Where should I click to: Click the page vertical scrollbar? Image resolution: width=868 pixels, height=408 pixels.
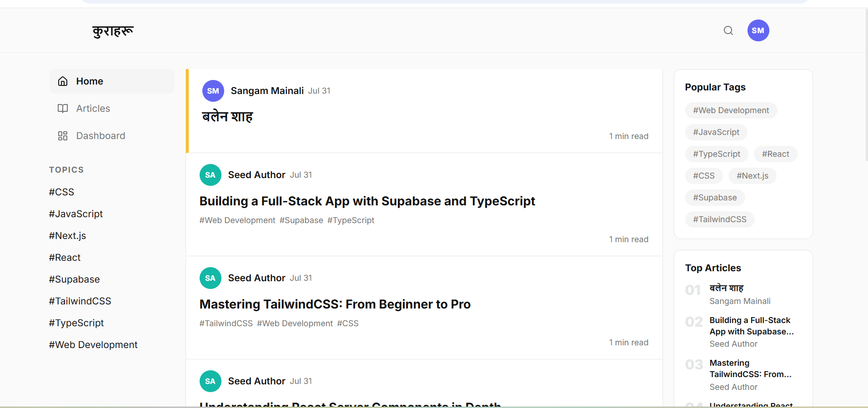(x=866, y=85)
